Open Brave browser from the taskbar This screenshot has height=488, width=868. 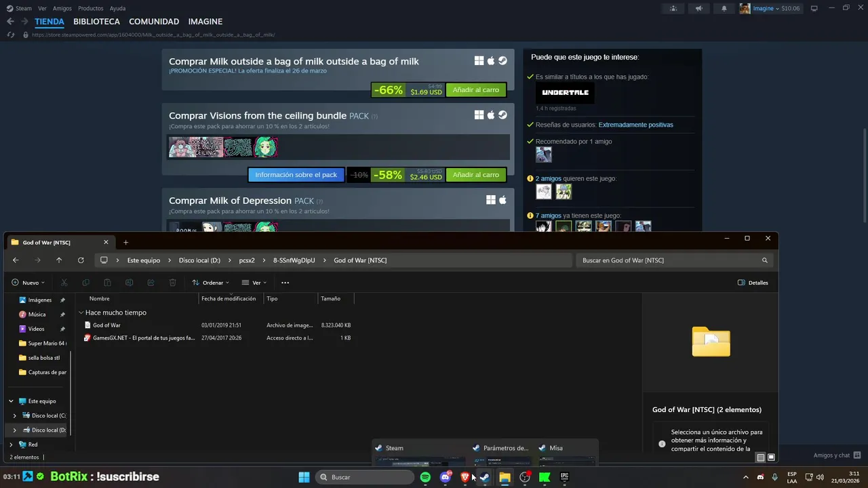(465, 477)
